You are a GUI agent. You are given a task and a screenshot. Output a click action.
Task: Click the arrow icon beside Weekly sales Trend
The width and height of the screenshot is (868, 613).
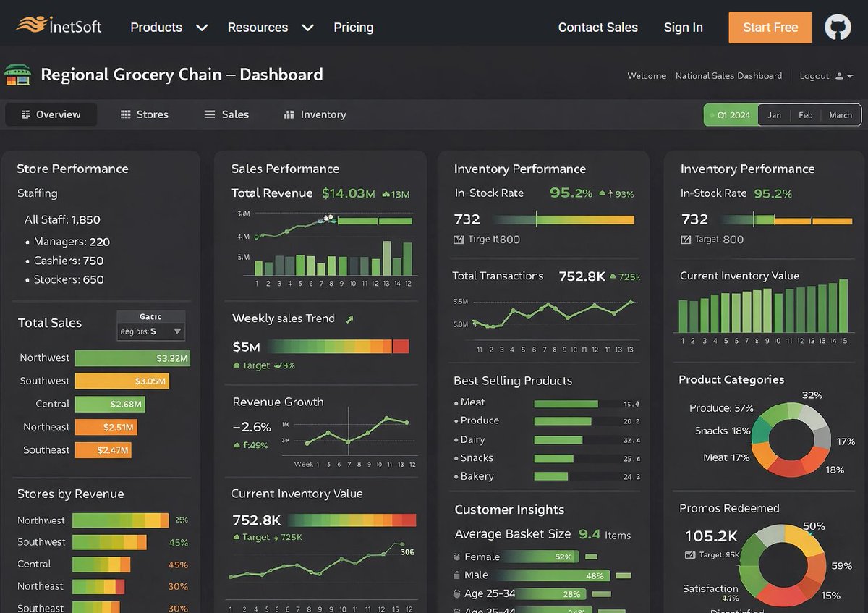[x=350, y=318]
